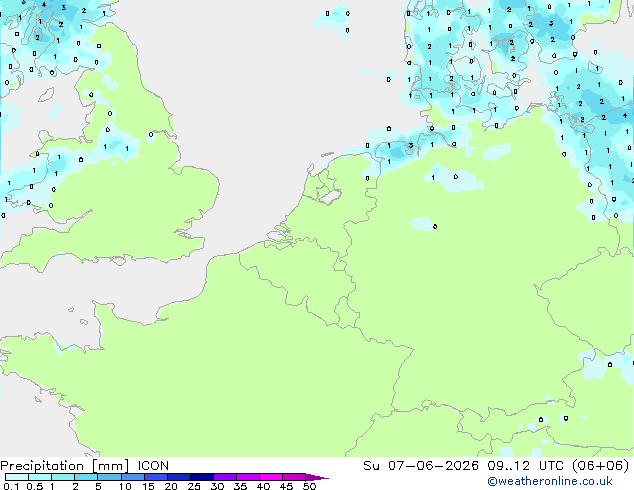Click the 40–45 mm magenta swatch
This screenshot has width=634, height=490.
tap(271, 477)
